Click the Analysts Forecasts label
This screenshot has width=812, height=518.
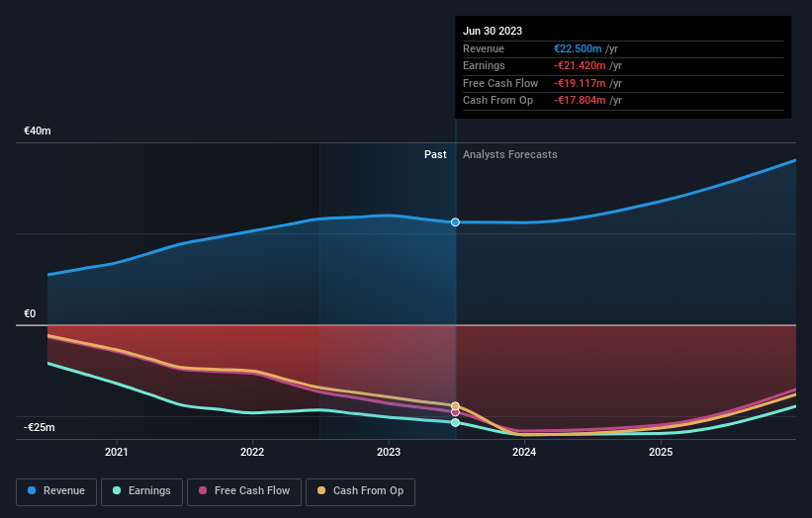510,154
